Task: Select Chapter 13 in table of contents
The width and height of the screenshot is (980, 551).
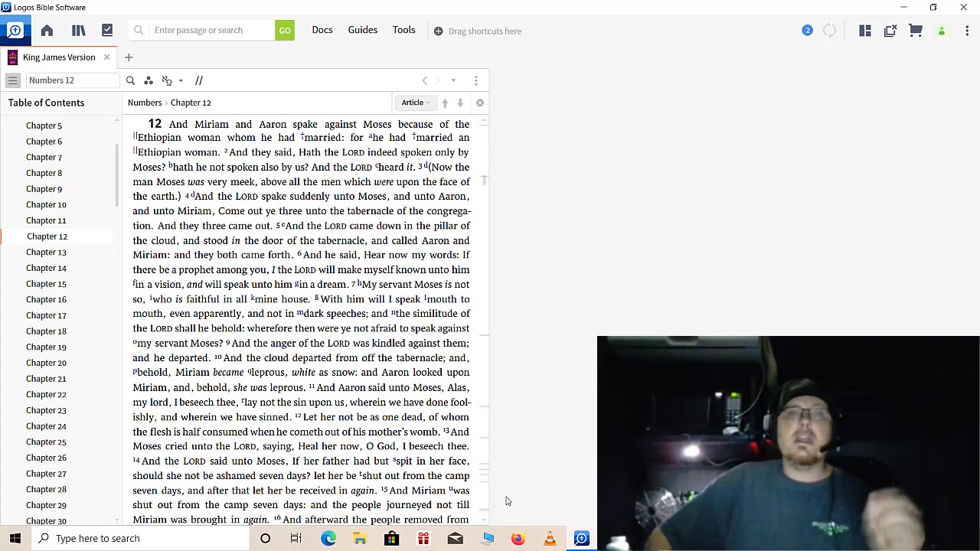Action: 46,252
